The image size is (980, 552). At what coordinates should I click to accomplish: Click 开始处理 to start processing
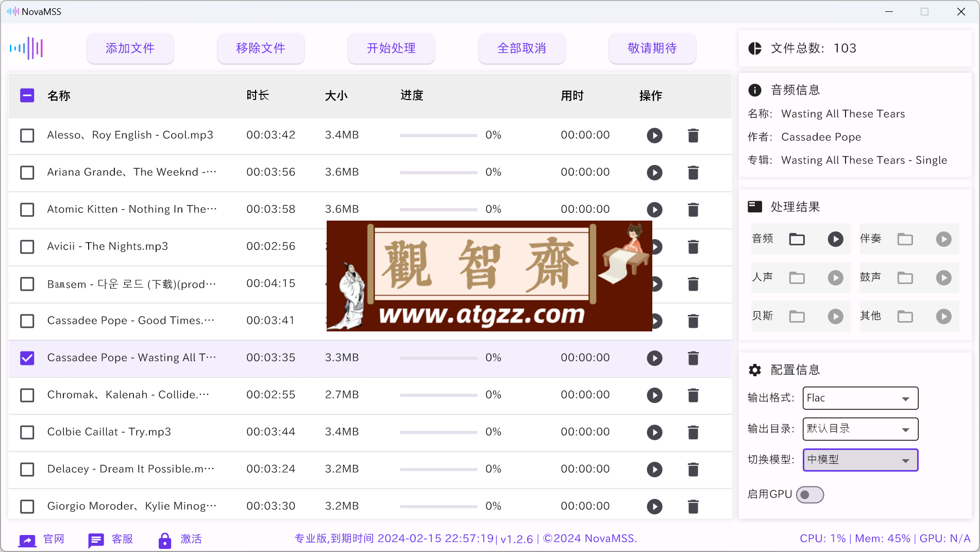pos(391,48)
